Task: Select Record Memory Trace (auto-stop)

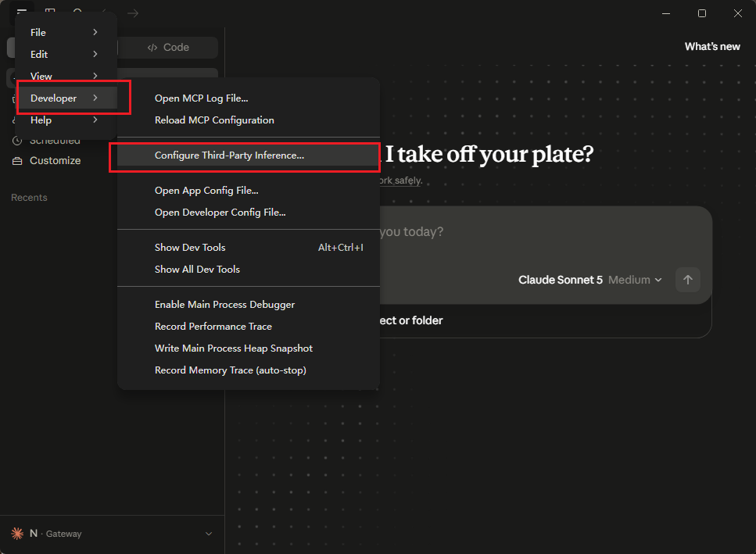Action: pyautogui.click(x=249, y=370)
